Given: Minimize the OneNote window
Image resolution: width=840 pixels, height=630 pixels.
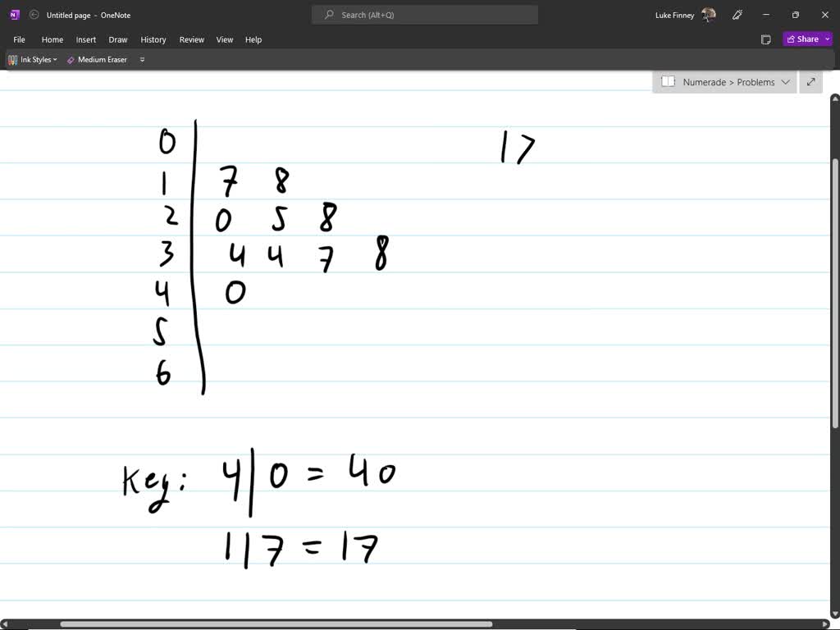Looking at the screenshot, I should point(766,15).
